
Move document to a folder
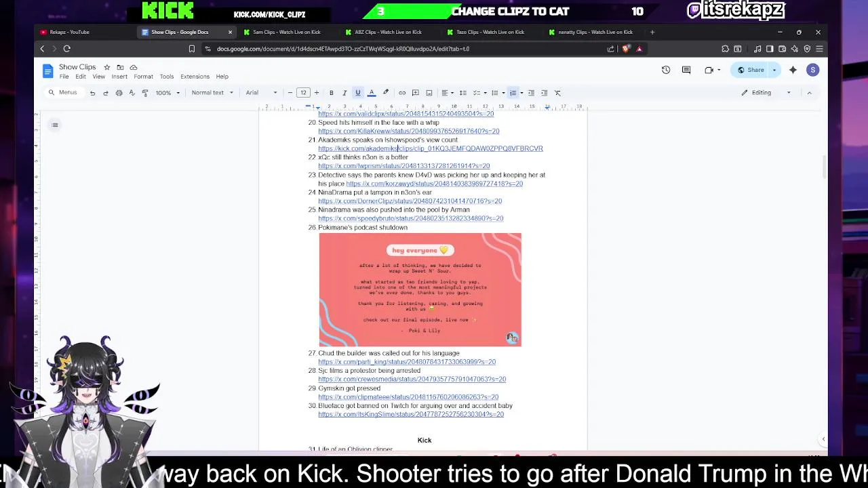tap(120, 67)
